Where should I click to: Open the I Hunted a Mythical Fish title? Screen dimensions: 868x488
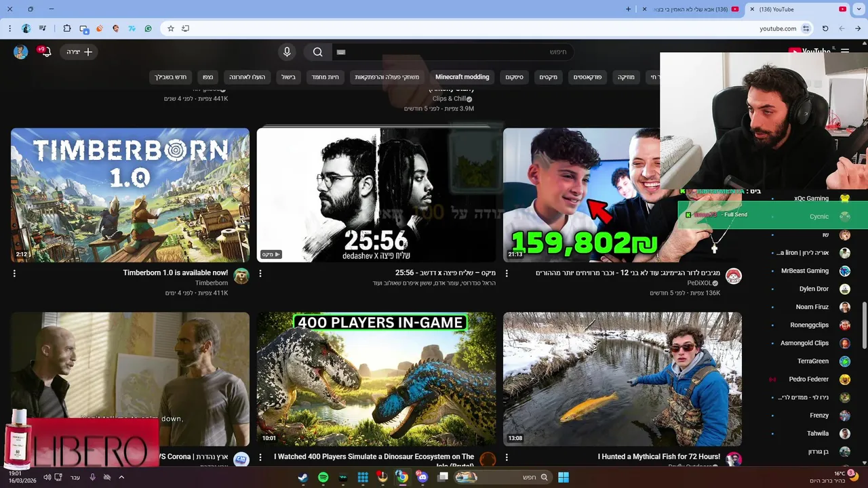658,457
